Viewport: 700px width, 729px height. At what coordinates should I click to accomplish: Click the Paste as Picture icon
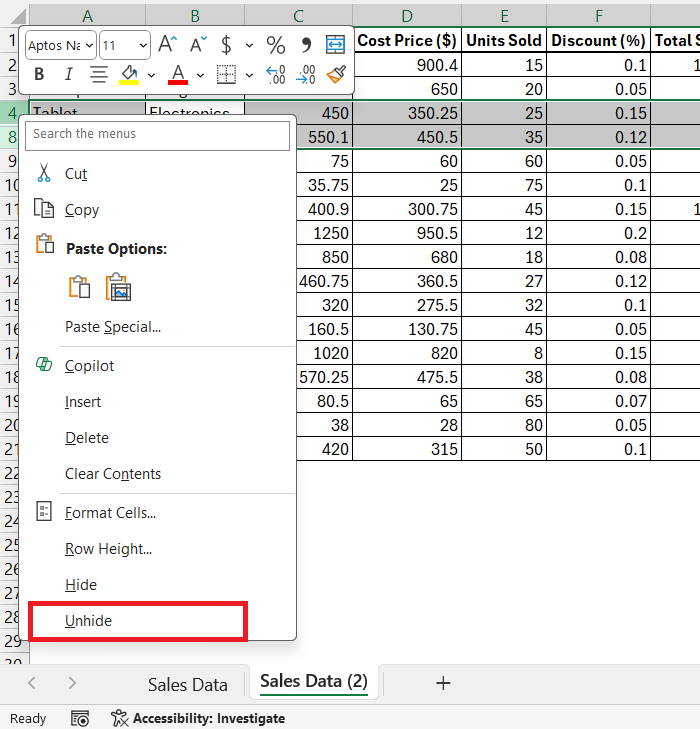click(x=119, y=287)
